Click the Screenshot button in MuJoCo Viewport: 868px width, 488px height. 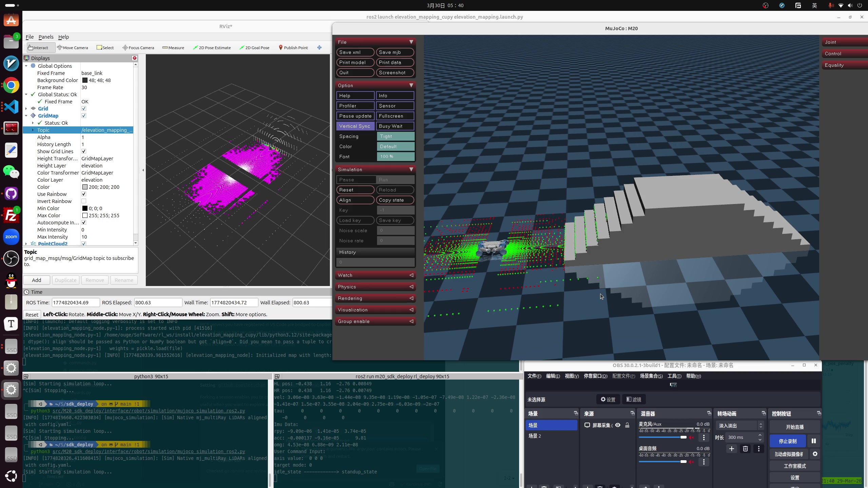[395, 73]
